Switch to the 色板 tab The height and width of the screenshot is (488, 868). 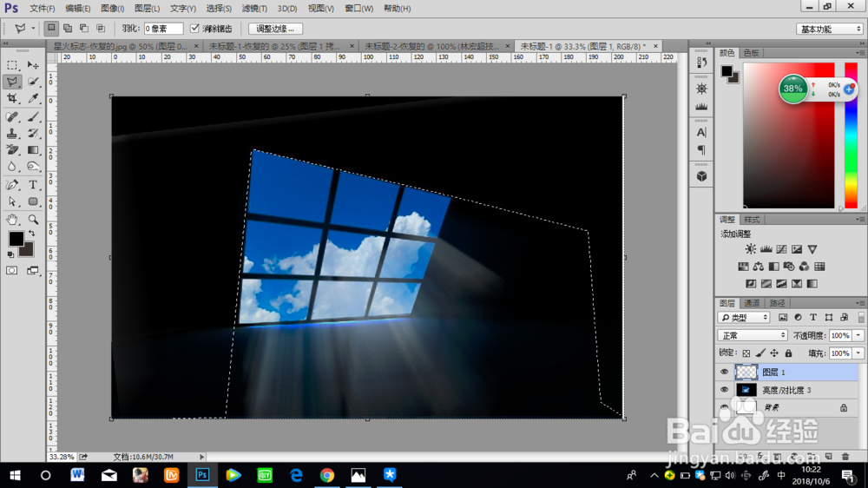(x=751, y=53)
